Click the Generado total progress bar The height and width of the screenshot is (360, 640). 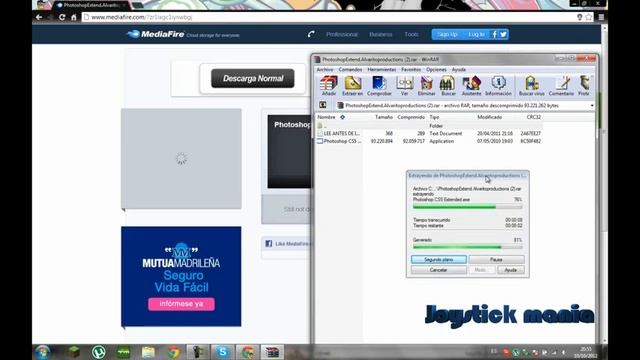click(x=467, y=247)
